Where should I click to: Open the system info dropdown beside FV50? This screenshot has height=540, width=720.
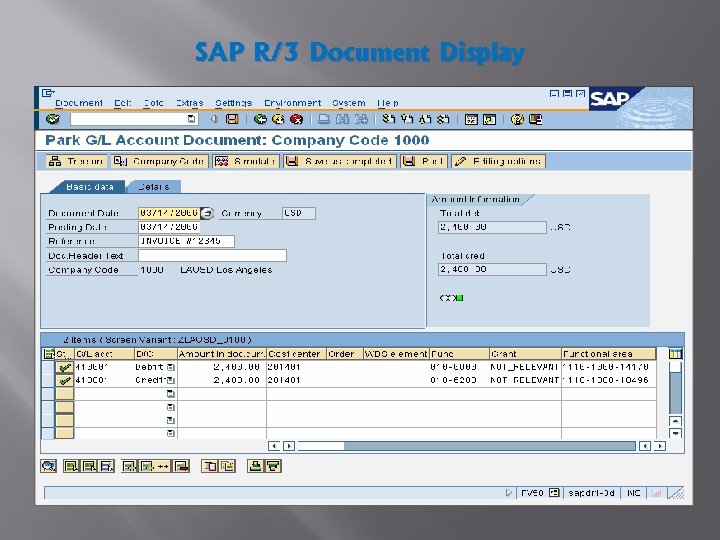(x=554, y=493)
